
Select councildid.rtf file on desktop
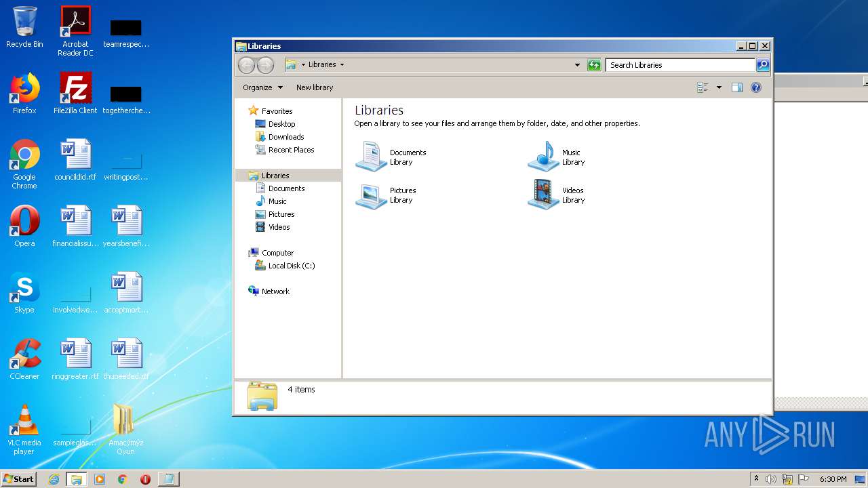(75, 160)
